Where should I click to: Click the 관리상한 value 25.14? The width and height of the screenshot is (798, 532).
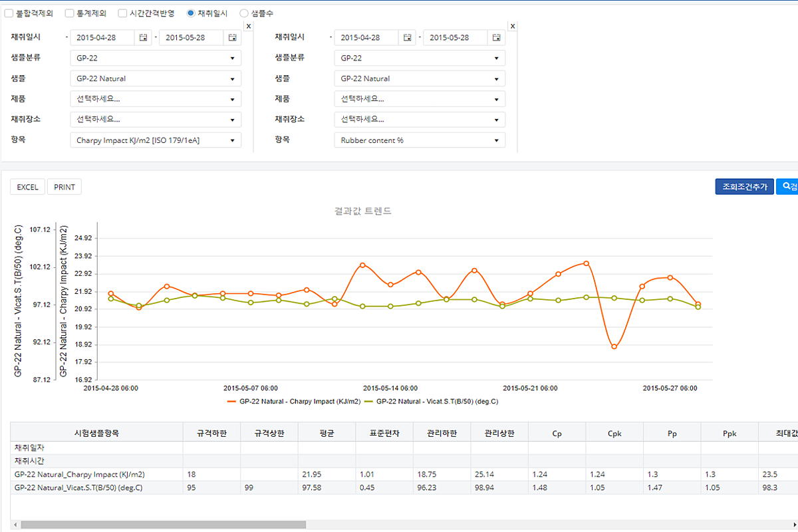[x=484, y=475]
